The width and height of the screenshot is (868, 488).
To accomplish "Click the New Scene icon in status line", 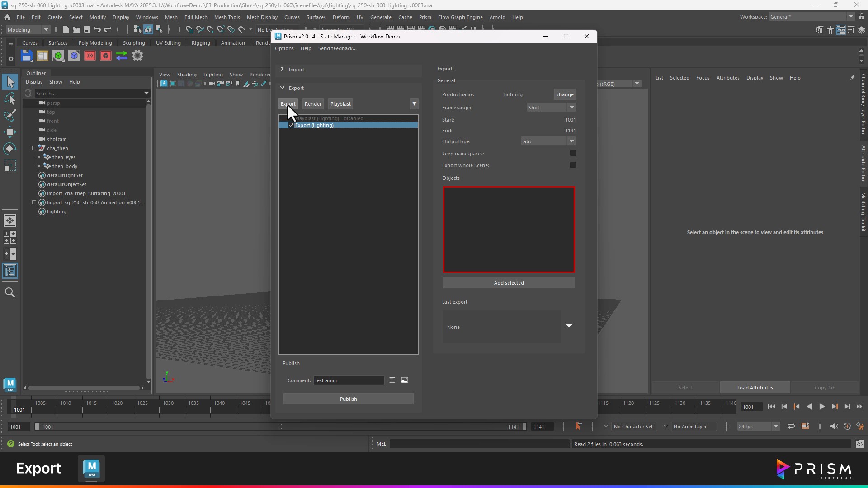I will [x=66, y=30].
